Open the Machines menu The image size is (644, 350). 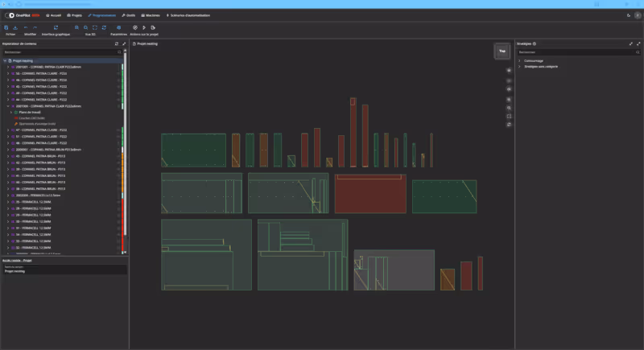[151, 15]
